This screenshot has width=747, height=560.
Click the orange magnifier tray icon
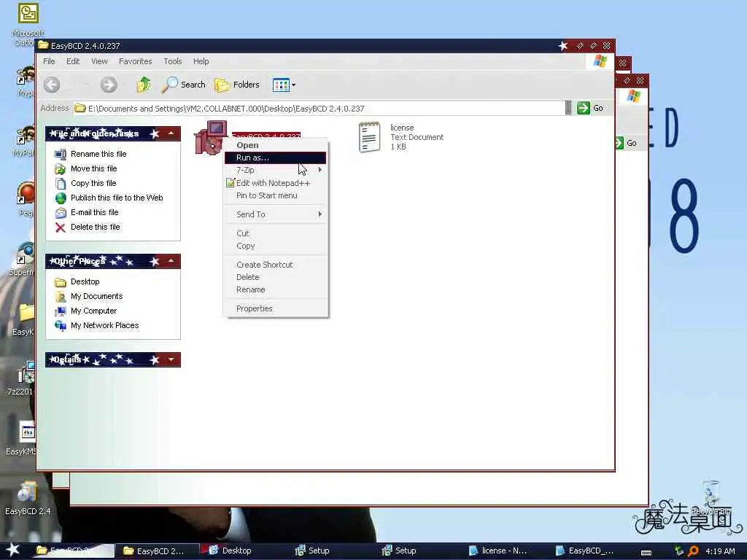[693, 551]
